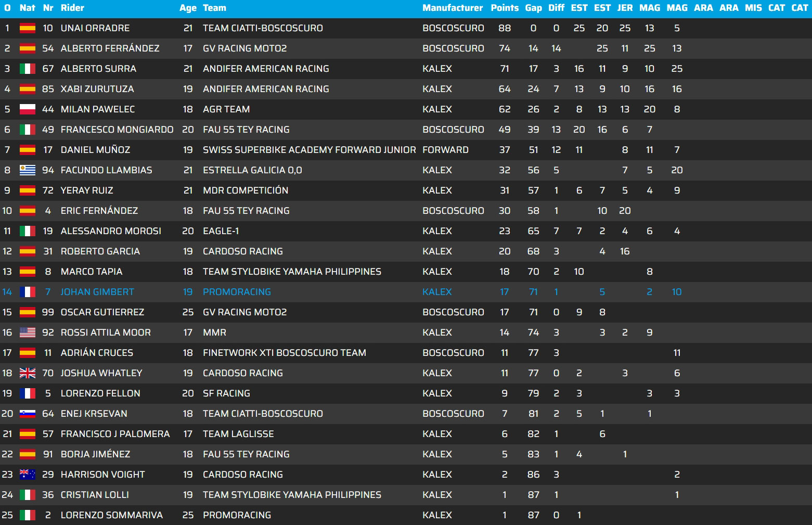This screenshot has height=525, width=812.
Task: Click the Age column header
Action: [x=188, y=8]
